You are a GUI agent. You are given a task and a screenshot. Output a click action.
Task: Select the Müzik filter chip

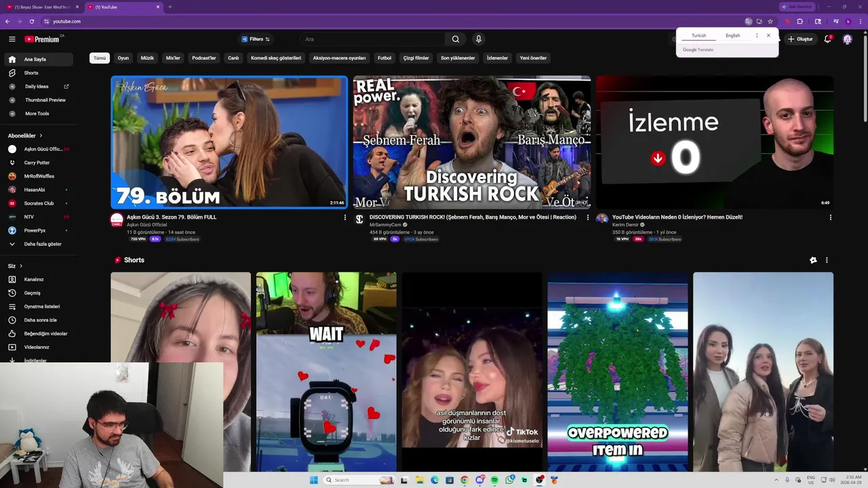147,58
